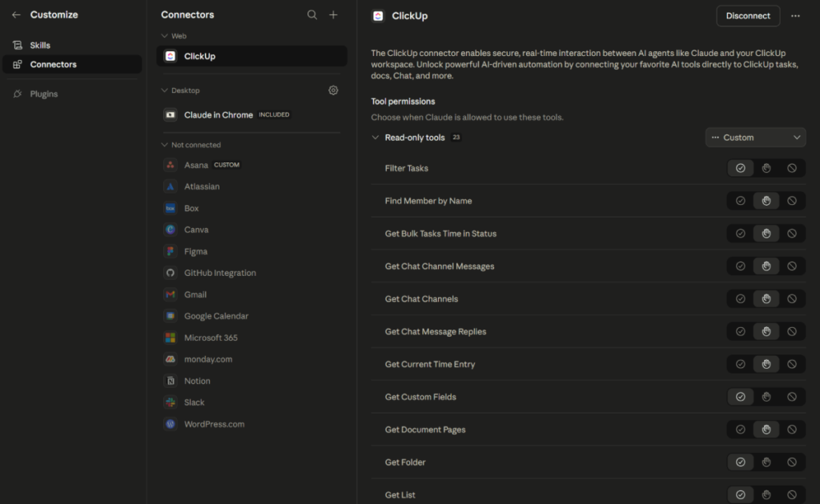Select Claude in Chrome connector
This screenshot has height=504, width=820.
click(x=251, y=115)
